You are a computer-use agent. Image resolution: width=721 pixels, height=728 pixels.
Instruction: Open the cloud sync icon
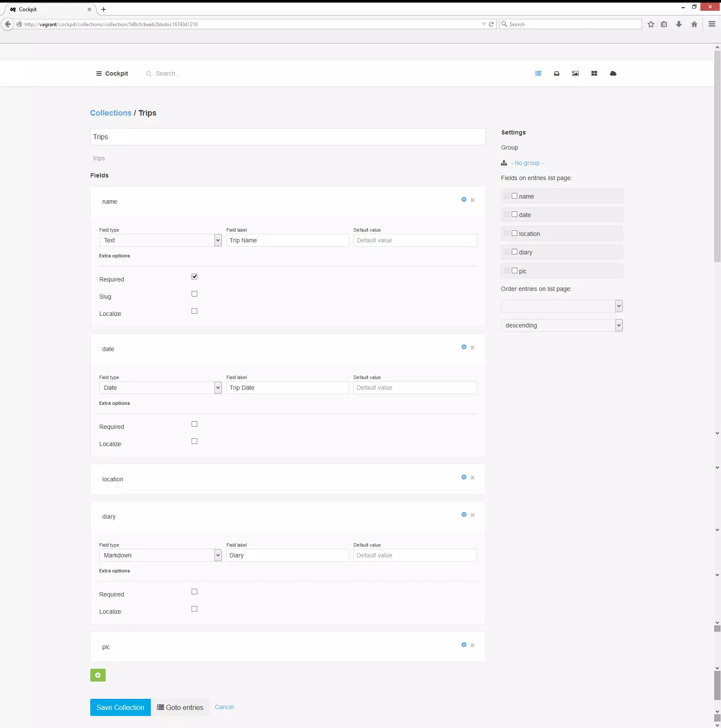(x=613, y=73)
